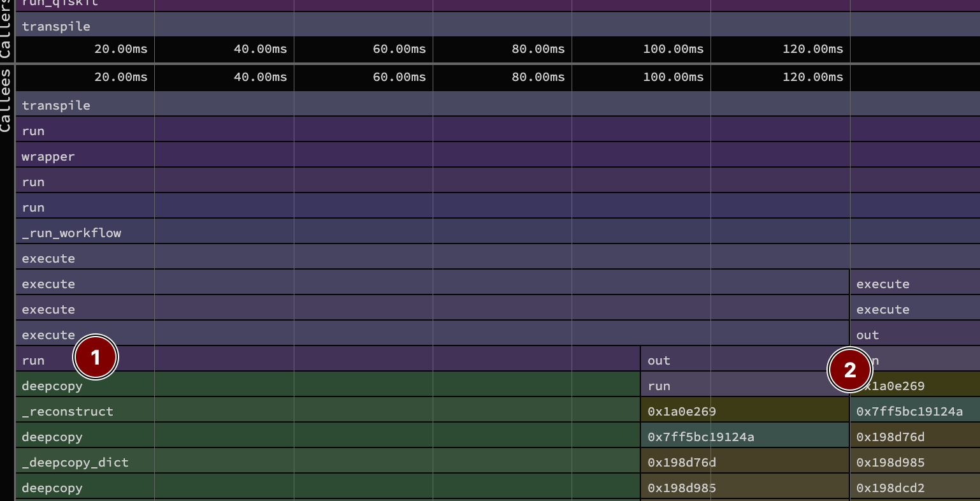Select the run_qiskit frame at the top
Image resolution: width=980 pixels, height=501 pixels.
pos(60,4)
